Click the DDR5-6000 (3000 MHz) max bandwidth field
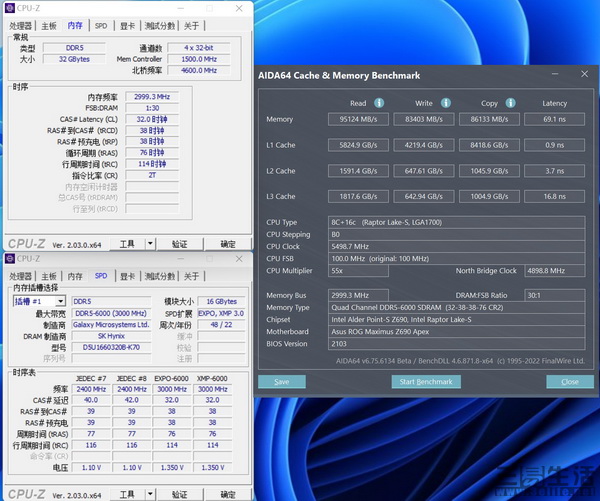Image resolution: width=600 pixels, height=501 pixels. click(x=111, y=313)
